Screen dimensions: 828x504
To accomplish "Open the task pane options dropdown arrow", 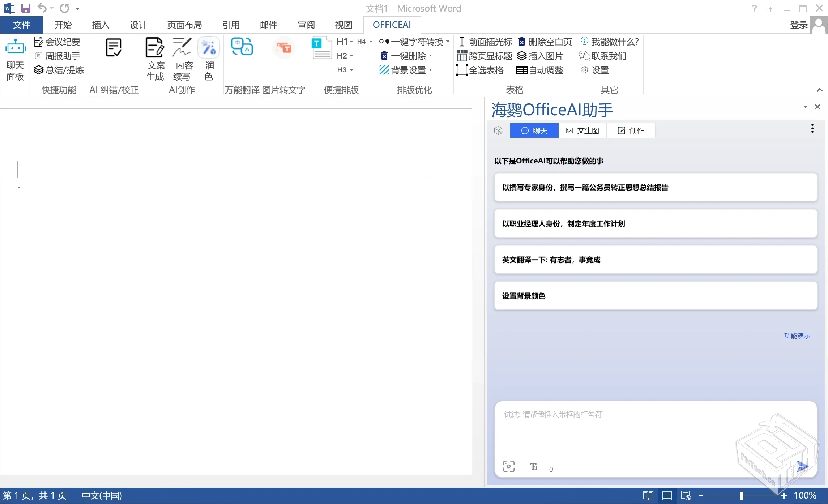I will [805, 107].
